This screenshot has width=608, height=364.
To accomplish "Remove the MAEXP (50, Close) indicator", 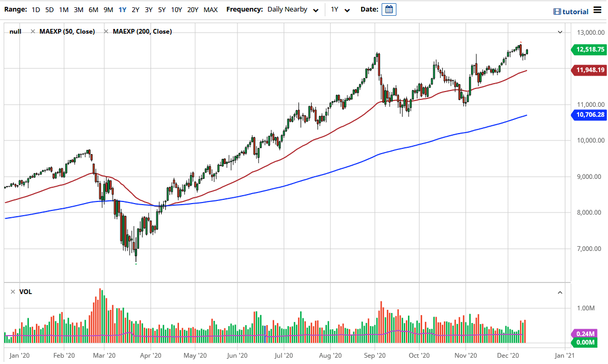I will pos(33,31).
